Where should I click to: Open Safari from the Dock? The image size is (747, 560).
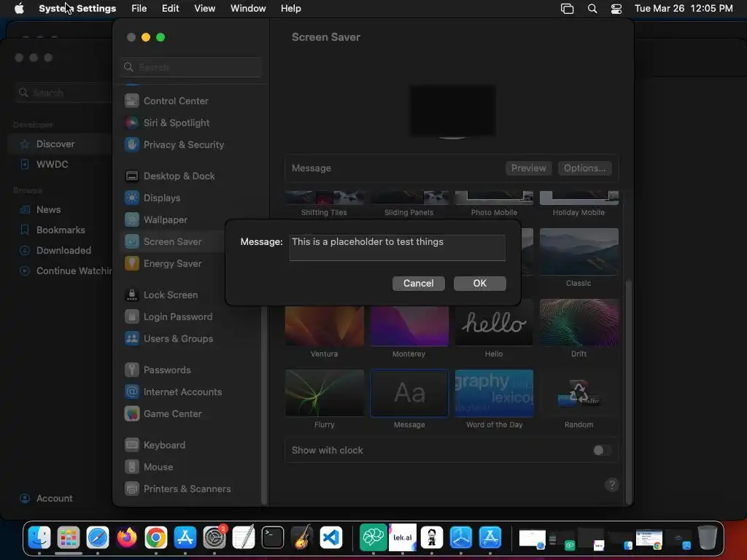[98, 537]
